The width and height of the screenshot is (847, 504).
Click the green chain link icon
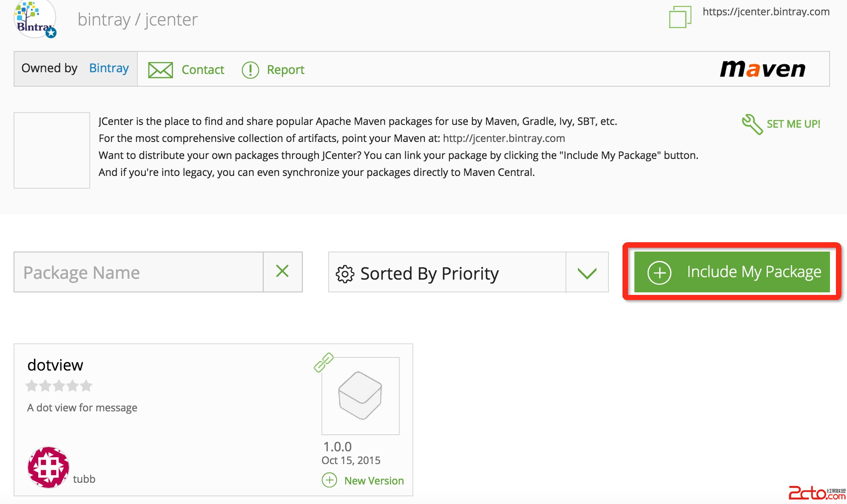[x=324, y=362]
